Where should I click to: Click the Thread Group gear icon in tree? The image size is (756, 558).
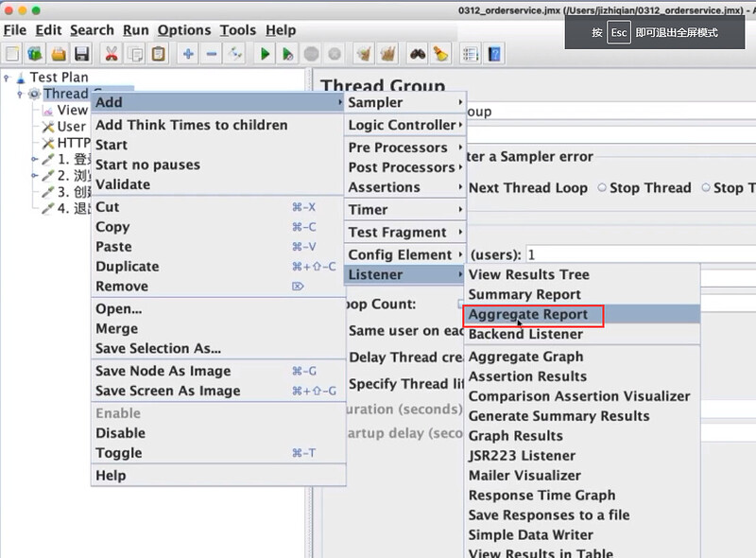tap(34, 94)
